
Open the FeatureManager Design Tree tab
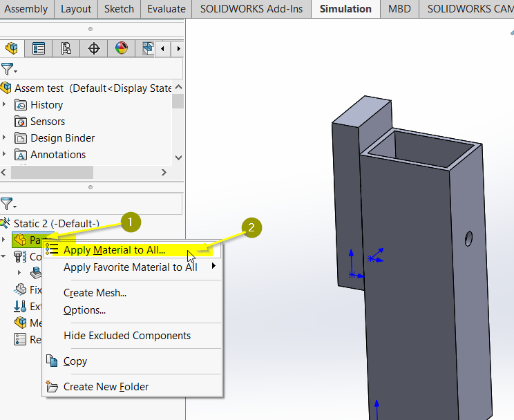click(x=12, y=48)
